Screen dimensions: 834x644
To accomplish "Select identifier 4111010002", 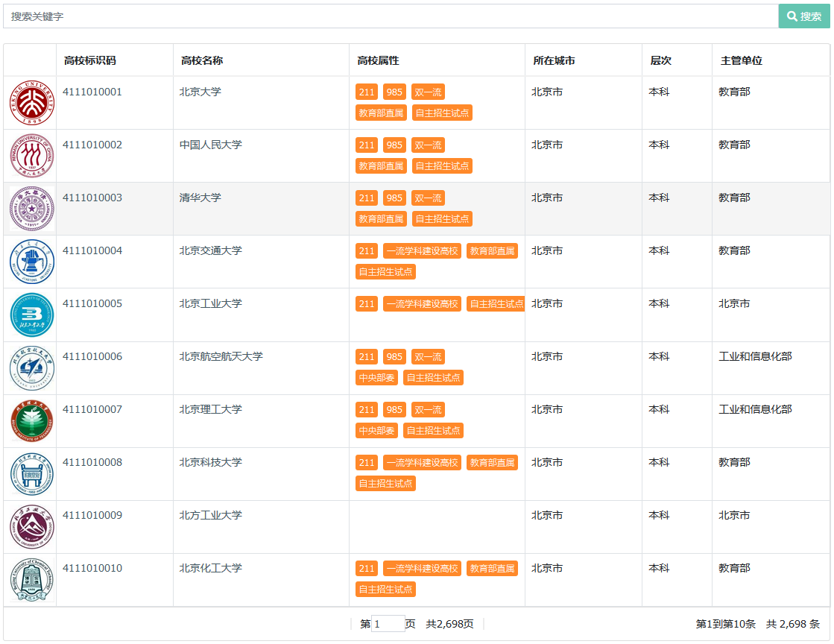I will (92, 145).
